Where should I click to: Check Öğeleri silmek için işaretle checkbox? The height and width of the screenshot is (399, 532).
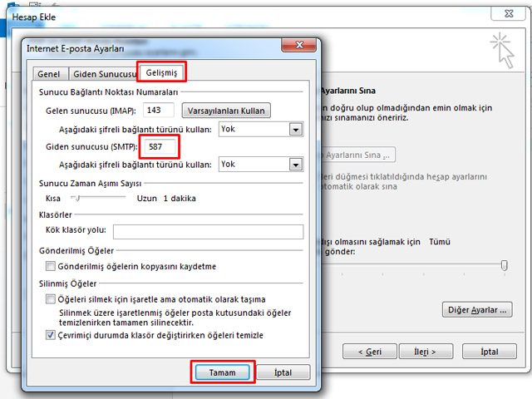pos(51,298)
